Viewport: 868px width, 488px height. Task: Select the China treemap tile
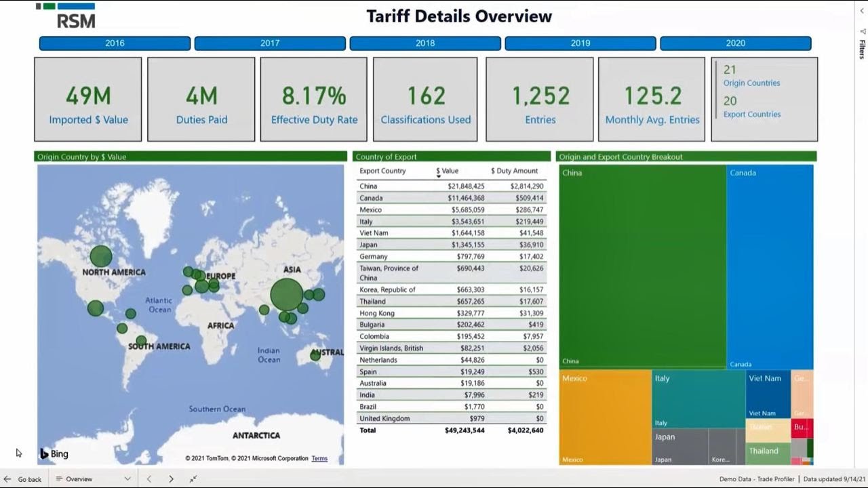(x=642, y=266)
